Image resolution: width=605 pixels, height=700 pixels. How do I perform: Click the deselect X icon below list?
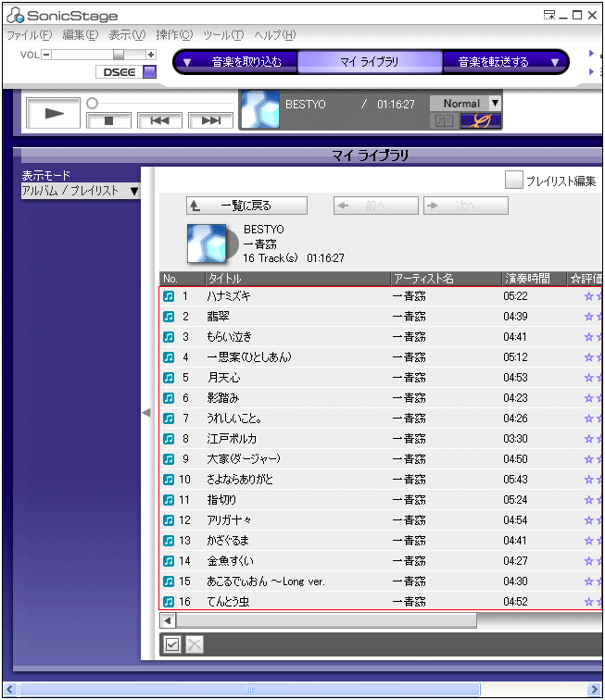pos(195,644)
